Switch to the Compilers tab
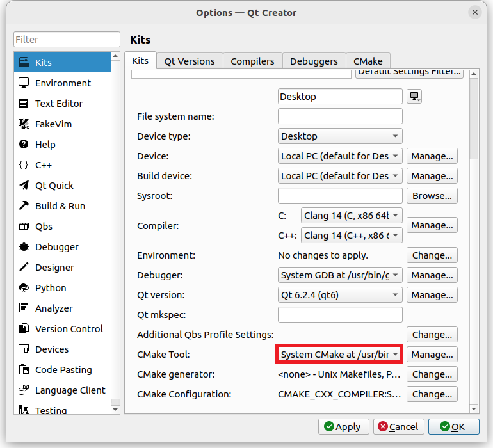This screenshot has width=493, height=448. coord(252,61)
